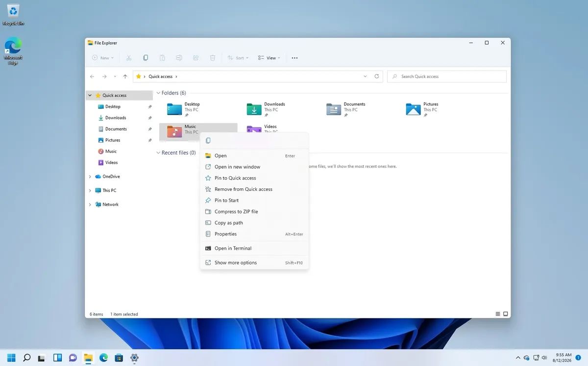Switch to details view layout icon

pyautogui.click(x=498, y=314)
